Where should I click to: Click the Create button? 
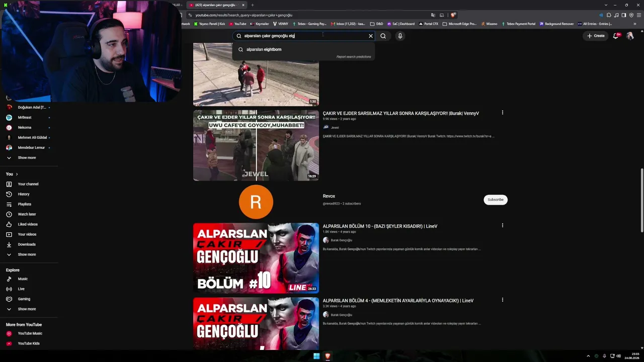596,36
